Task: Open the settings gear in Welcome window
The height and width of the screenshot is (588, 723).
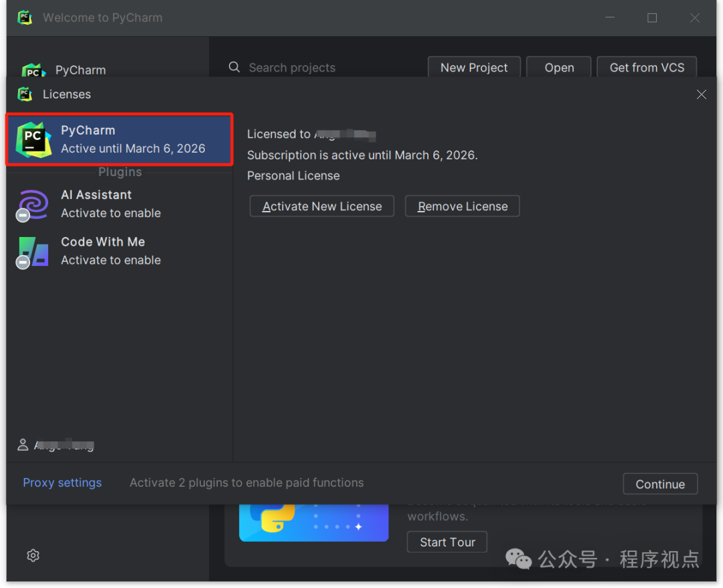Action: [x=33, y=556]
